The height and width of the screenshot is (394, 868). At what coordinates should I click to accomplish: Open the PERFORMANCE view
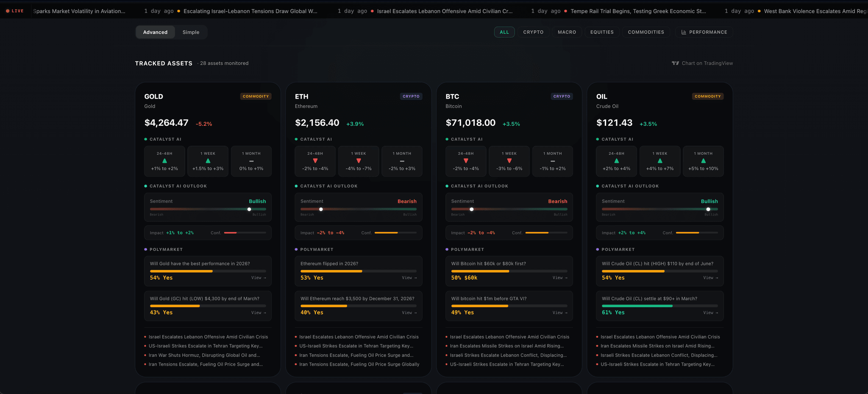704,32
